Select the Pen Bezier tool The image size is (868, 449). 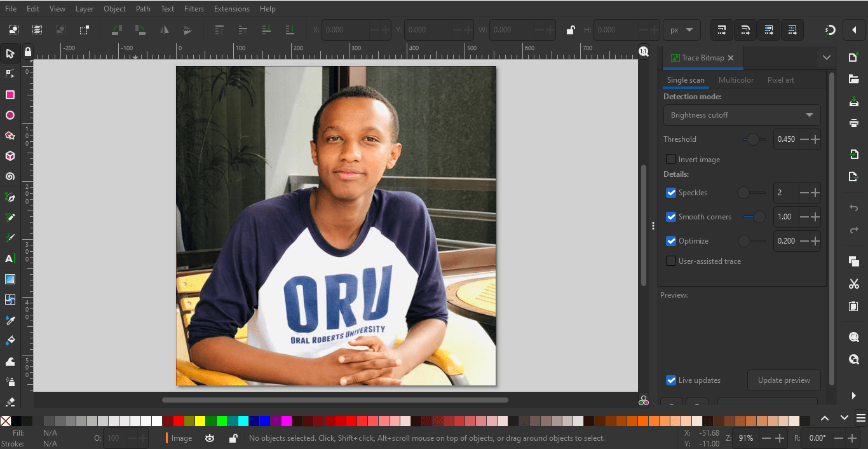point(10,197)
